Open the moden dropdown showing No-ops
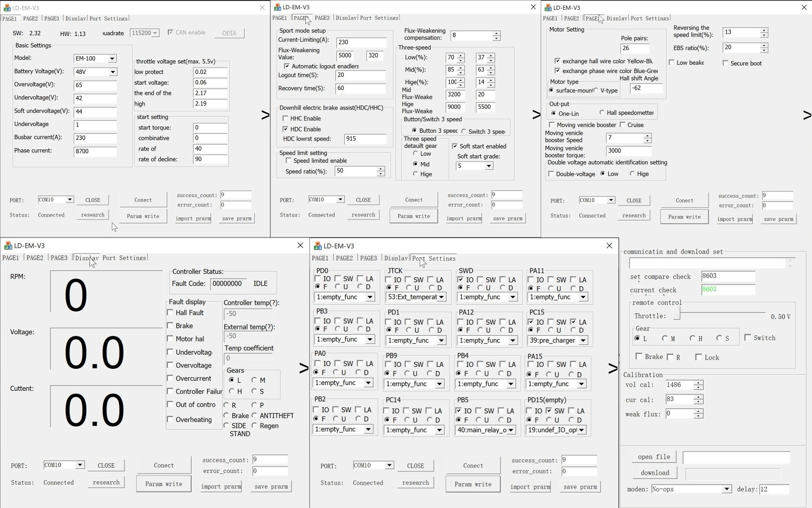The height and width of the screenshot is (508, 812). tap(726, 489)
